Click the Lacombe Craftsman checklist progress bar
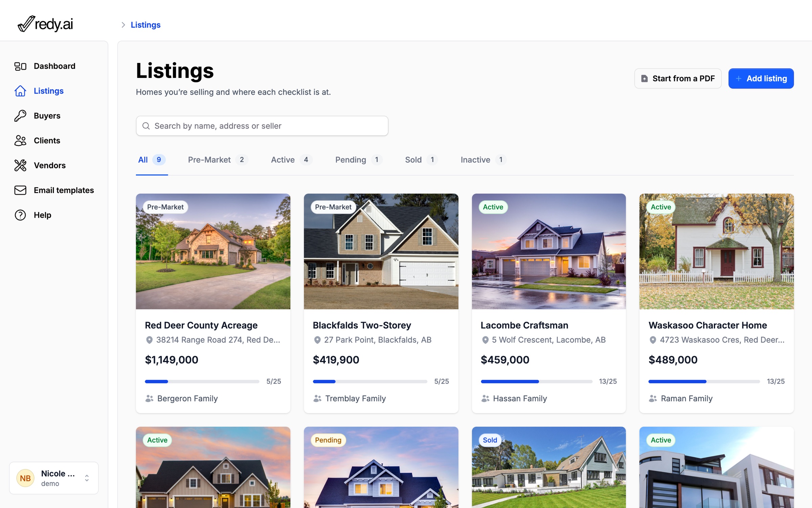 (536, 381)
